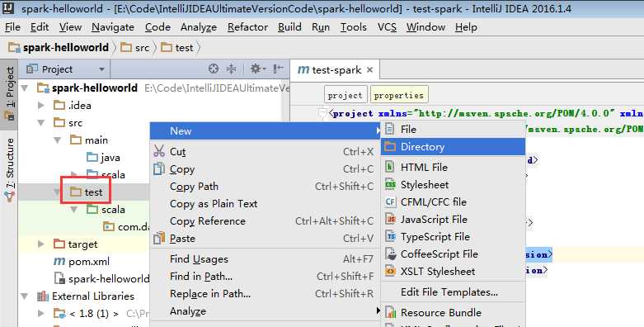The width and height of the screenshot is (644, 327).
Task: Expand the target folder node
Action: 41,244
